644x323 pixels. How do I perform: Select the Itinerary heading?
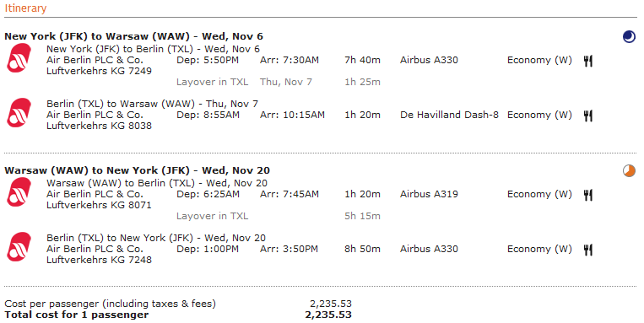(x=25, y=8)
